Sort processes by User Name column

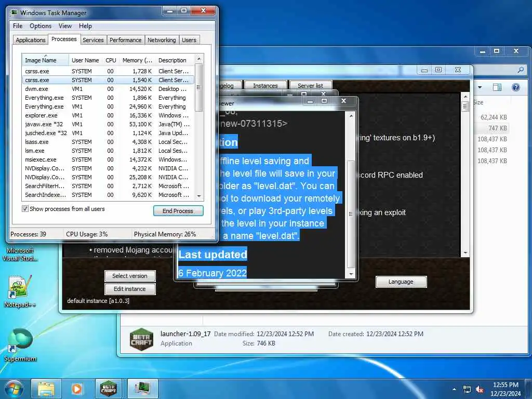(x=85, y=60)
